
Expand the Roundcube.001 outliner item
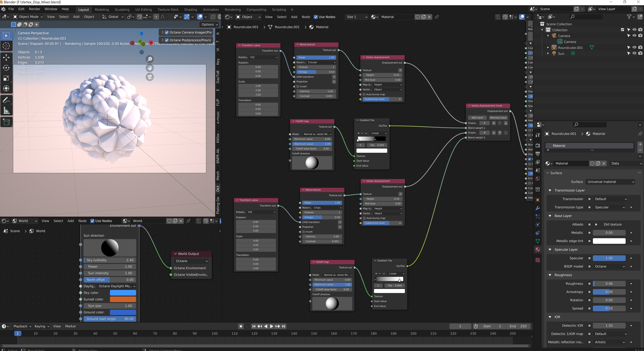[x=548, y=48]
